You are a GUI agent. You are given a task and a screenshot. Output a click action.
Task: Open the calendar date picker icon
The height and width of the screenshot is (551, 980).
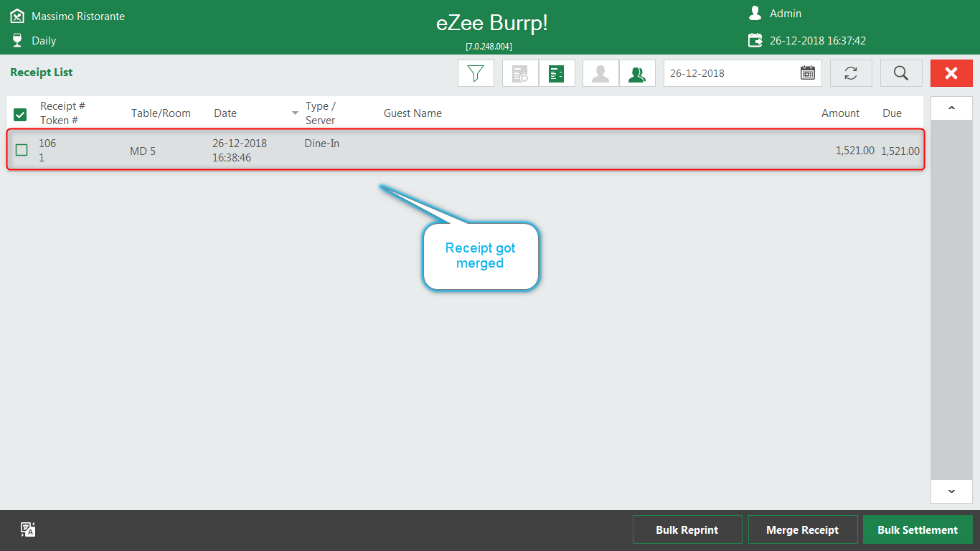pyautogui.click(x=808, y=73)
